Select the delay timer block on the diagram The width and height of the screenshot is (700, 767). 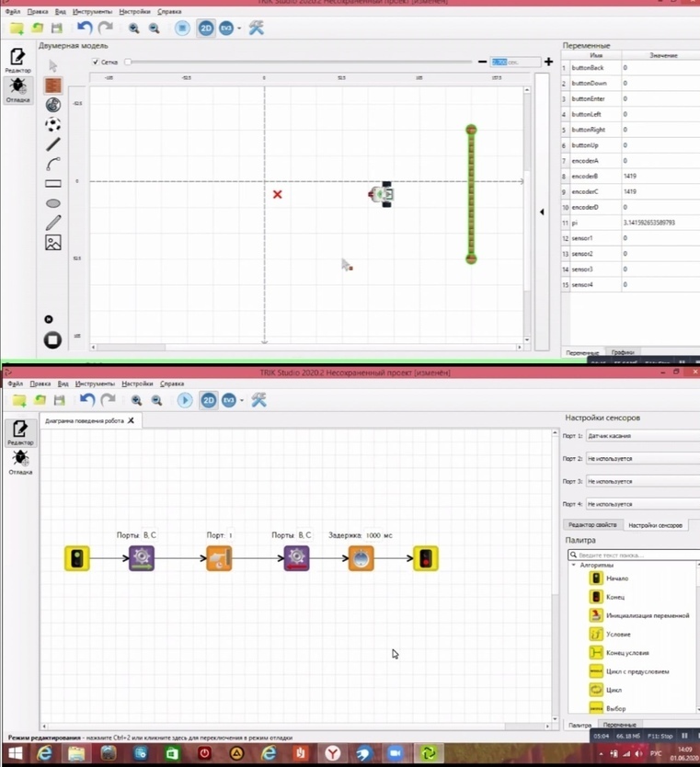click(x=361, y=557)
